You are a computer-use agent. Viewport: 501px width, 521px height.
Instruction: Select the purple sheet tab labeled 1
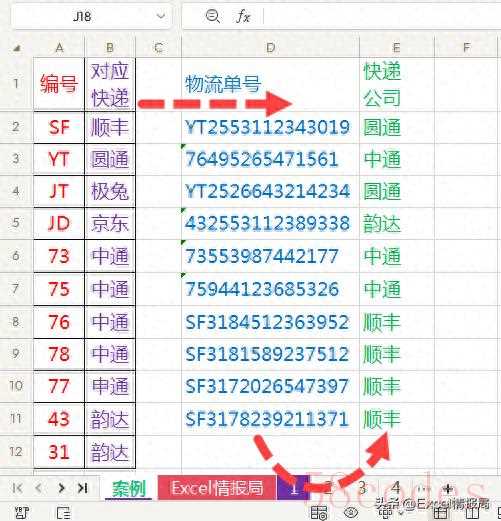tap(294, 488)
